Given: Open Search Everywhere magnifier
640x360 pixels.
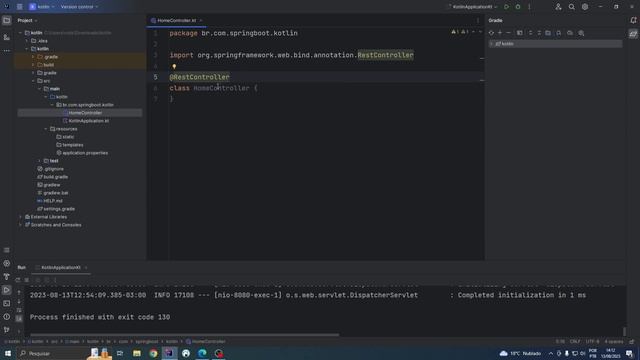Looking at the screenshot, I should (x=572, y=7).
